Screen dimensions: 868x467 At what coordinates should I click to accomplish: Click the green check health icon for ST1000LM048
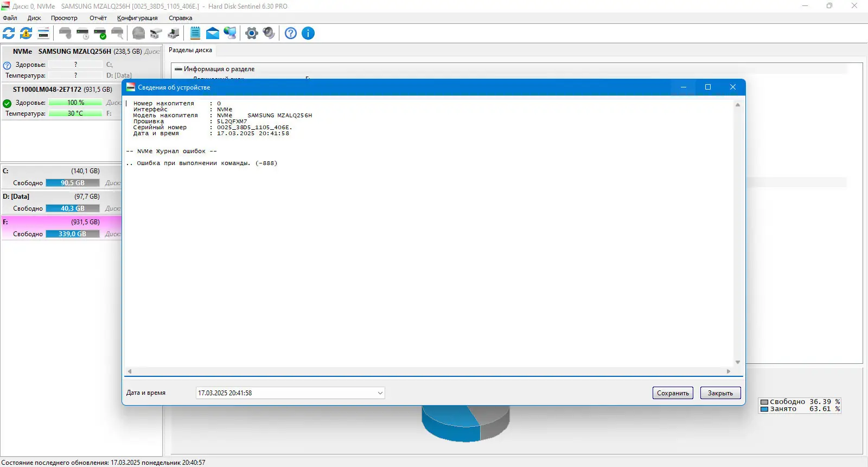[7, 103]
